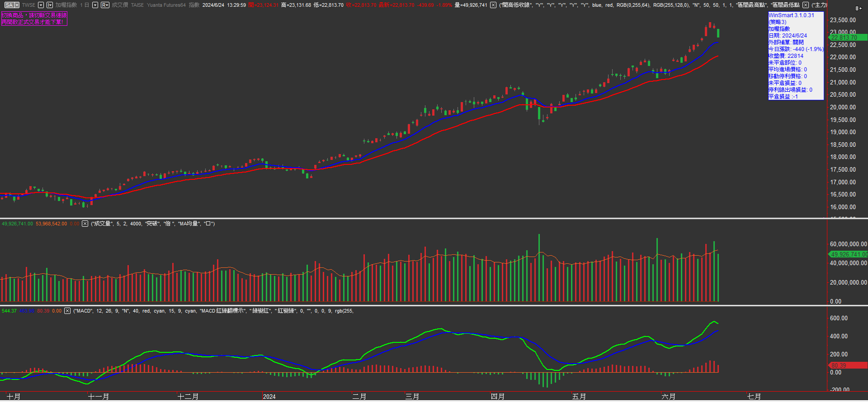
Task: Click the panel collapse arrow icon at top right
Action: [x=858, y=8]
